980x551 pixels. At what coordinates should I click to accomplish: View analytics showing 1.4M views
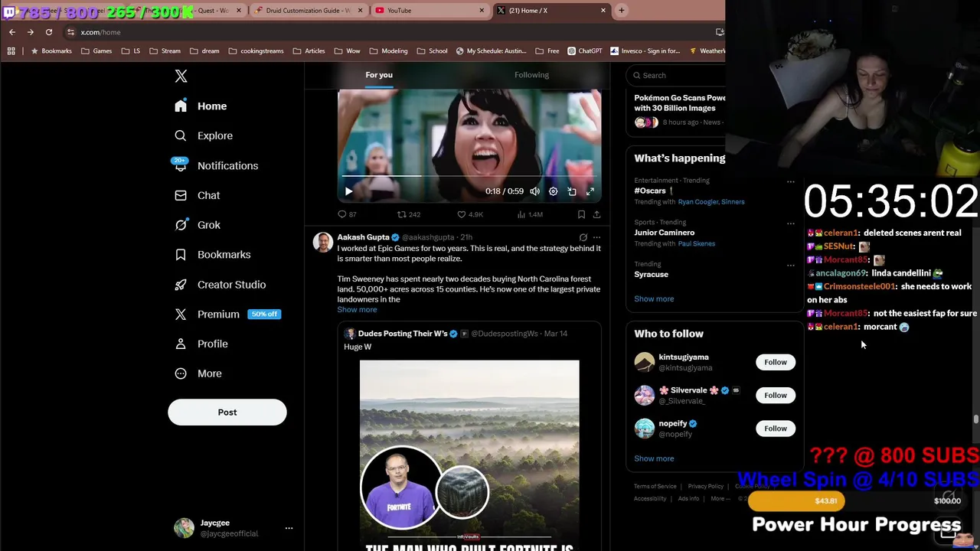point(530,214)
